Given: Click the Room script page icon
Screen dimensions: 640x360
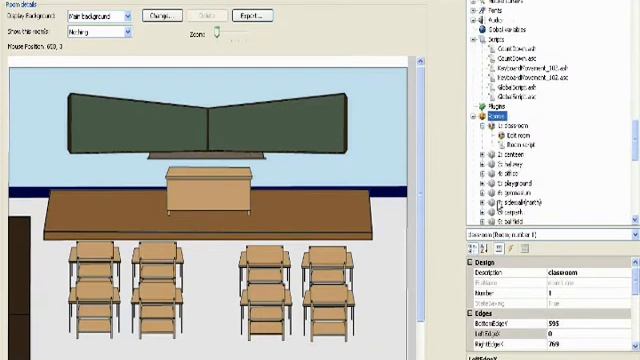Looking at the screenshot, I should [x=501, y=145].
